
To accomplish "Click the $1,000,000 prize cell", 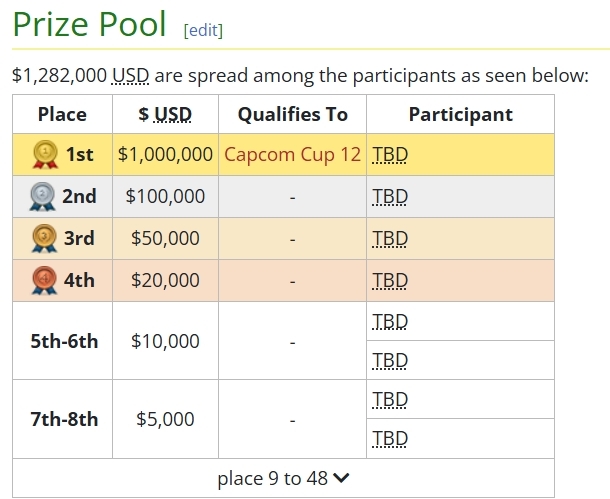I will click(x=165, y=154).
